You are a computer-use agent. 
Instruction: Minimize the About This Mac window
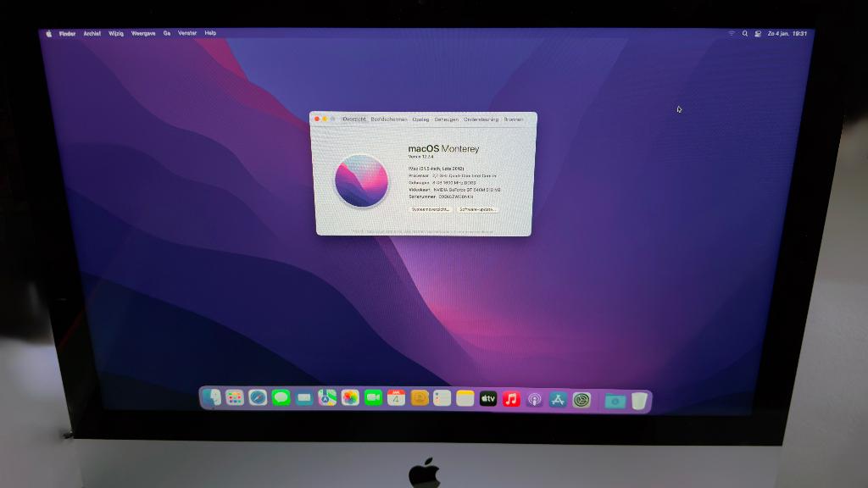[x=325, y=119]
